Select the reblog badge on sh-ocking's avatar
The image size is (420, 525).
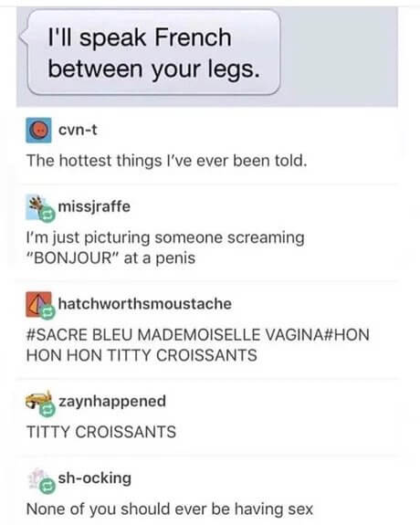tap(47, 486)
